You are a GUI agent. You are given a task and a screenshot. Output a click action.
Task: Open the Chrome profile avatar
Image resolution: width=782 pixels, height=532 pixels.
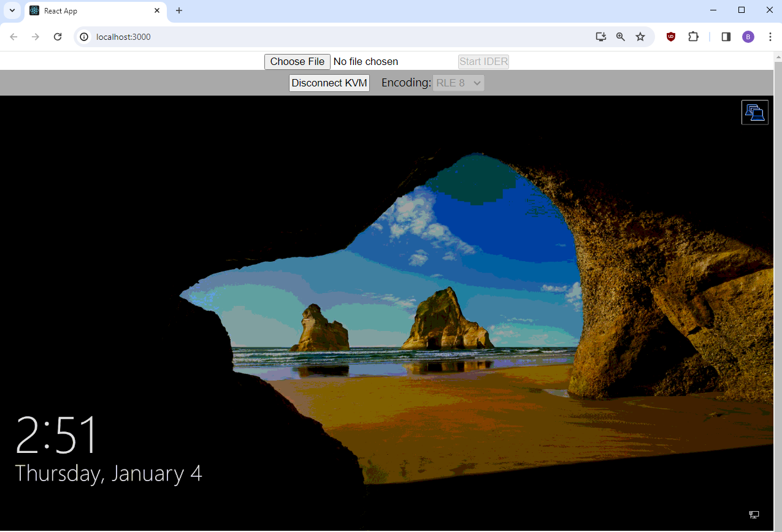click(x=748, y=37)
